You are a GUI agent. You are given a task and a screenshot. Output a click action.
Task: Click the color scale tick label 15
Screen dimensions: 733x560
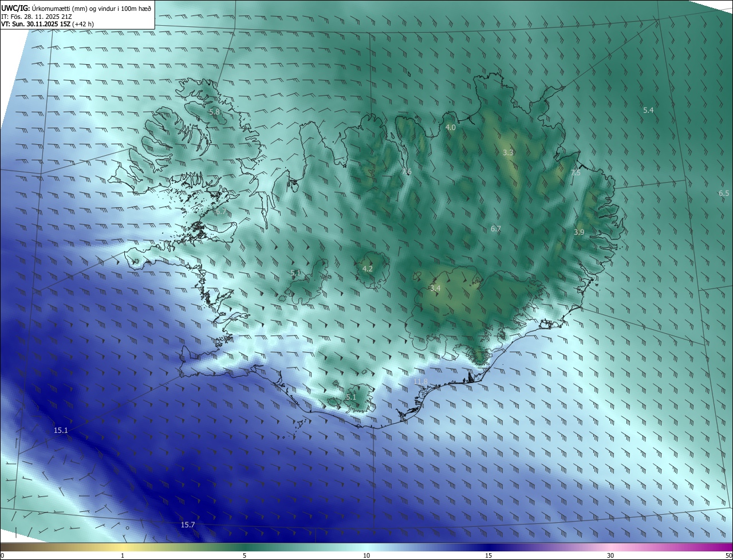488,555
